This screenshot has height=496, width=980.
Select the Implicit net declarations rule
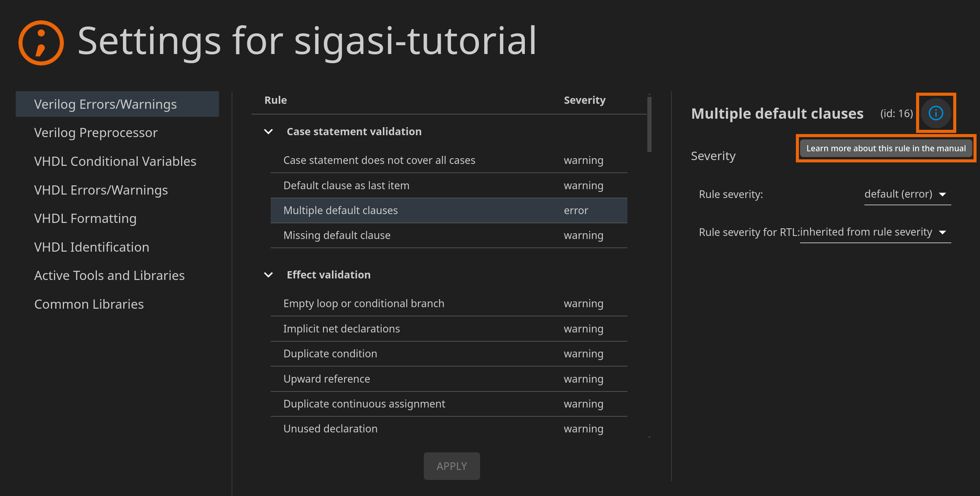tap(449, 329)
